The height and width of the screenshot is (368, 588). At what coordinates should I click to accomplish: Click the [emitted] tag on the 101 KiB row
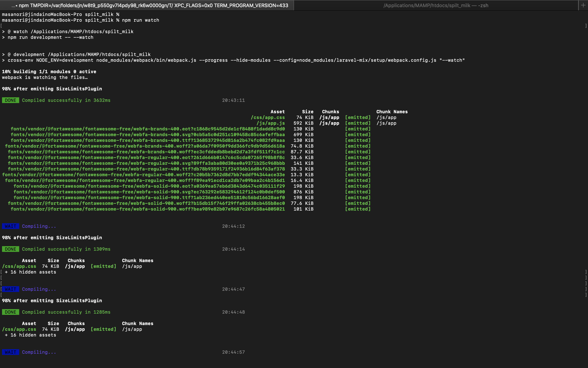point(358,209)
